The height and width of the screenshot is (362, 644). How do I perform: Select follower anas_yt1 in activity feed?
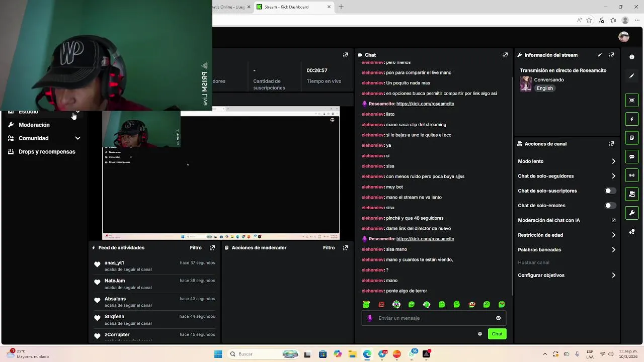coord(114,263)
